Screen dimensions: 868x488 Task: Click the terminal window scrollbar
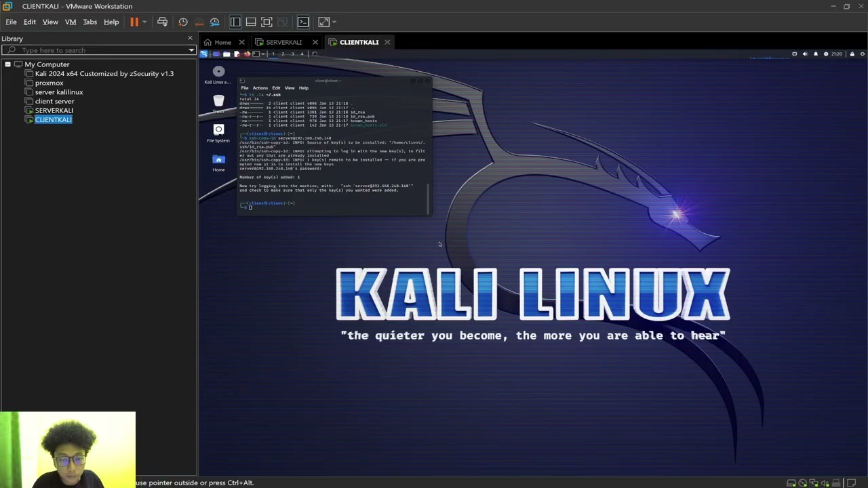pyautogui.click(x=429, y=198)
